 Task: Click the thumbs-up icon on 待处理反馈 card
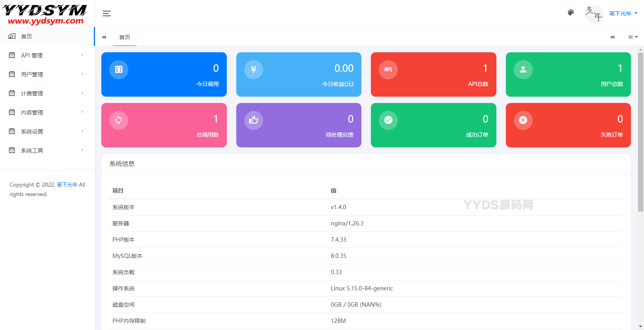point(254,120)
